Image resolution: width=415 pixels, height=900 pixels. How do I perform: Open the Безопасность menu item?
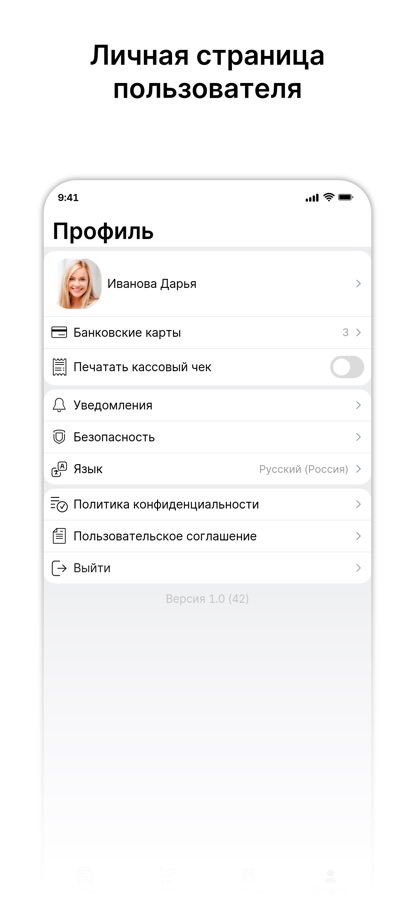[207, 437]
